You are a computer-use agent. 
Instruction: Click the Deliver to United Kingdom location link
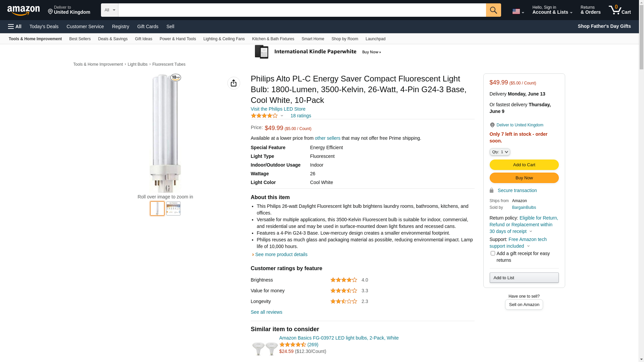(x=69, y=10)
